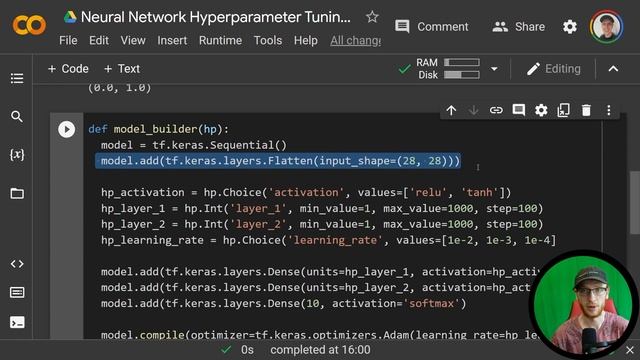Click model = tf.keras.Sequential() line
640x360 pixels.
tap(194, 145)
